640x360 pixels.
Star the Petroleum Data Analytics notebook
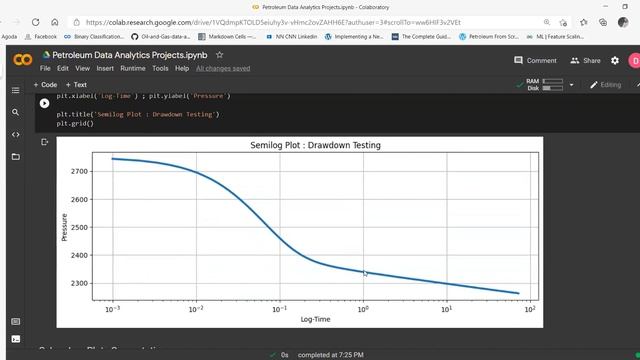click(x=220, y=55)
